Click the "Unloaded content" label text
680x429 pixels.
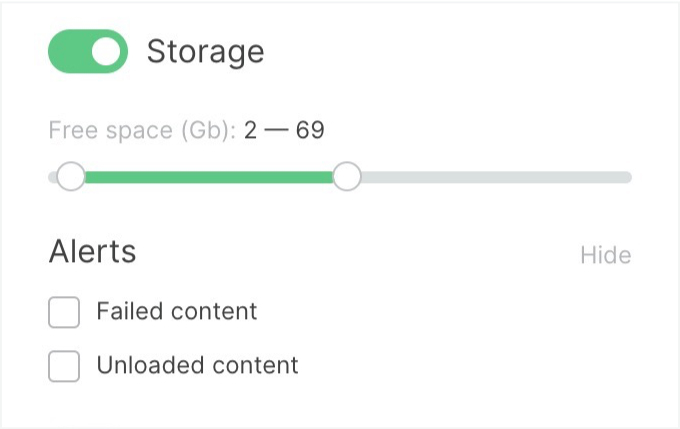pyautogui.click(x=197, y=366)
